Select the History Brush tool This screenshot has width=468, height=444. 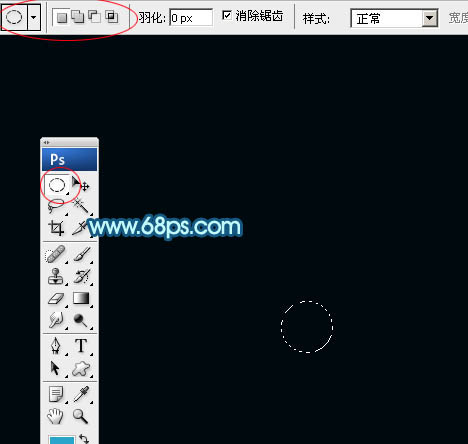click(x=82, y=277)
